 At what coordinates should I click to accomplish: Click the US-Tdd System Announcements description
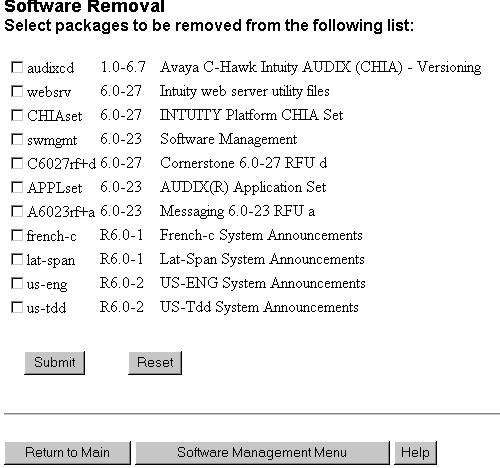click(259, 307)
